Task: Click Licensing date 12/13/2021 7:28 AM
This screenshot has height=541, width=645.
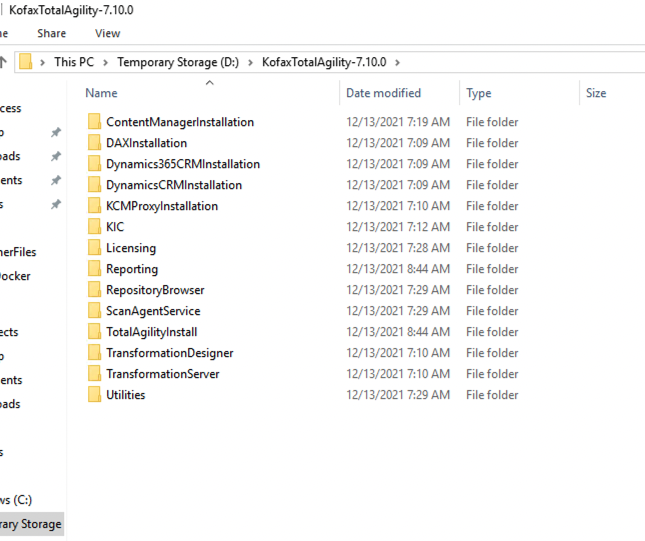Action: (x=398, y=248)
